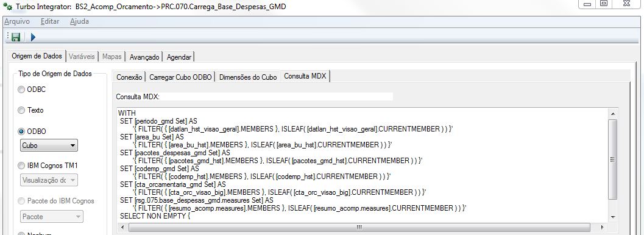Click the MDX editor scroll up arrow
The height and width of the screenshot is (235, 644).
tap(613, 113)
